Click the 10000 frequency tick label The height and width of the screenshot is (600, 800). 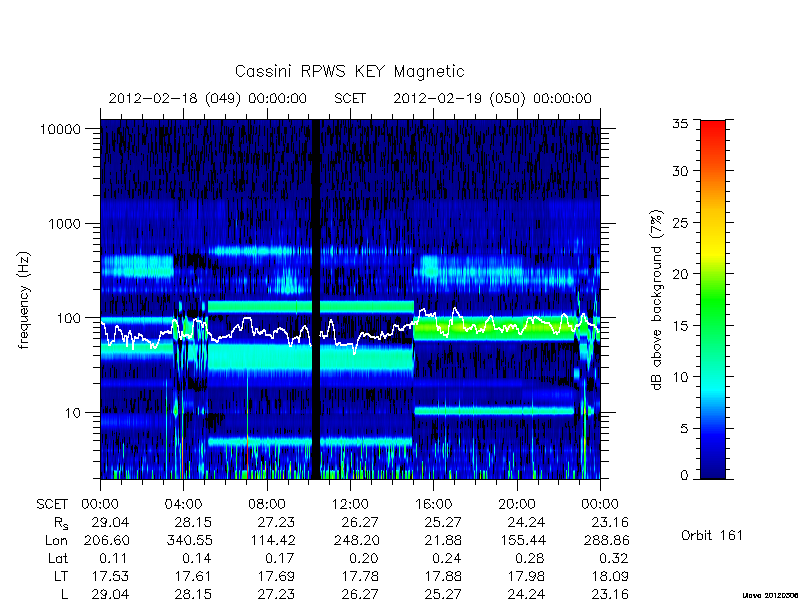click(60, 130)
